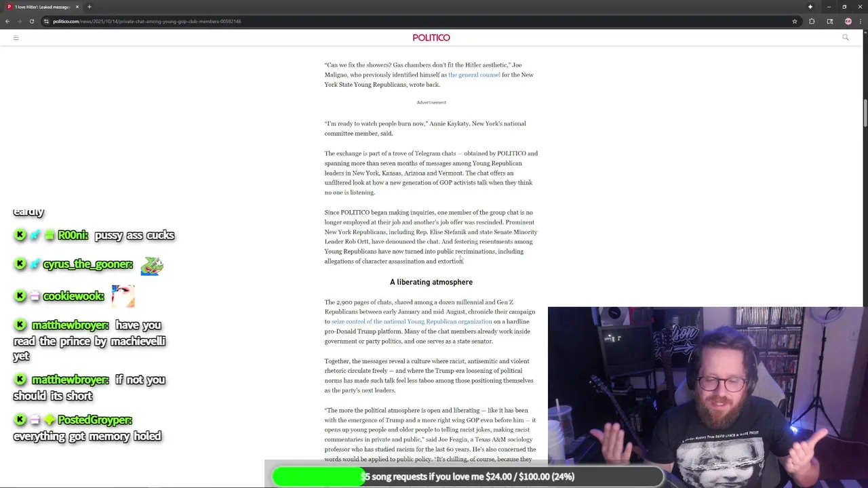Click the Gemini sparkle icon in title bar

click(x=810, y=7)
